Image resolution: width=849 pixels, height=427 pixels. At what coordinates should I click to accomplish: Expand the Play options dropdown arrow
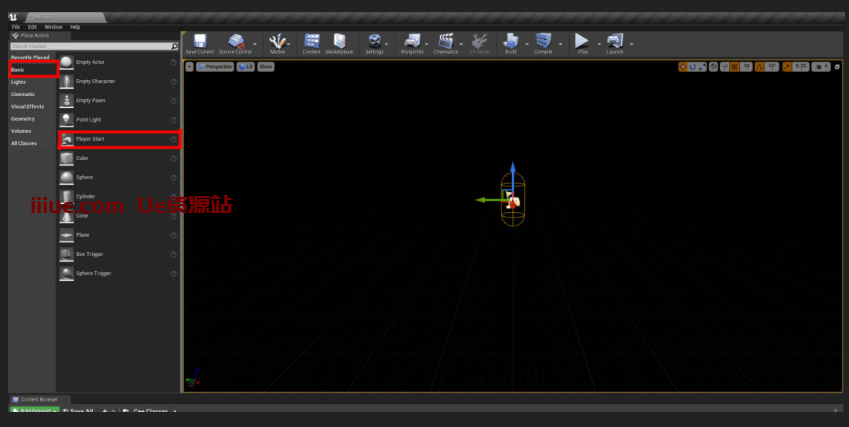coord(598,44)
